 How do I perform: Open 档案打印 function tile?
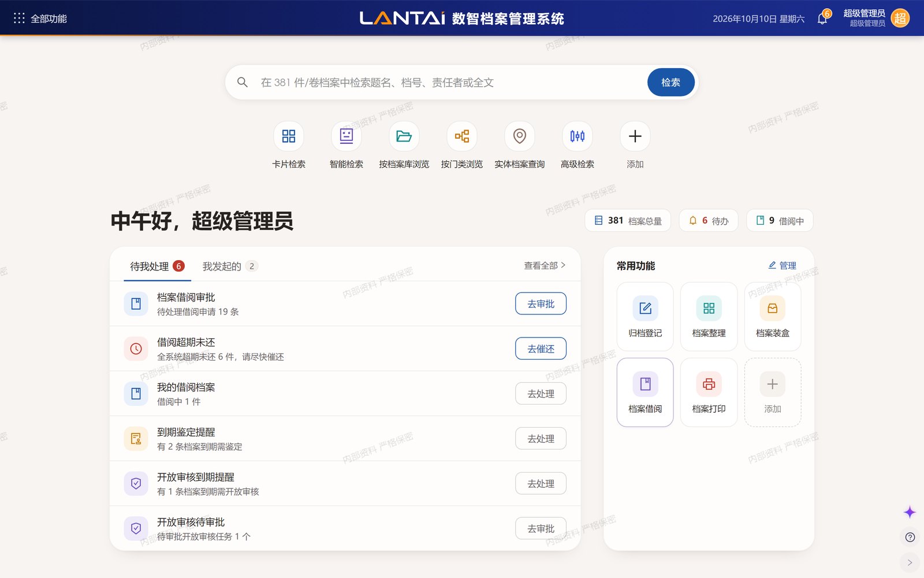point(709,392)
